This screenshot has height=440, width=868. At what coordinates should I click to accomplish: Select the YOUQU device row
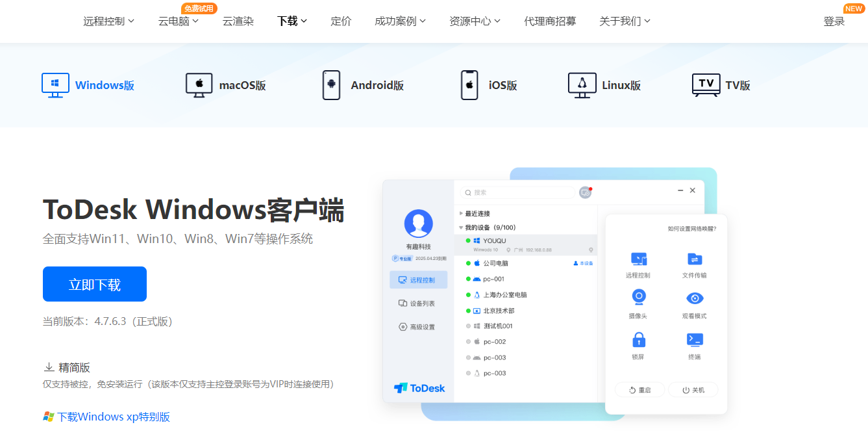[x=525, y=245]
